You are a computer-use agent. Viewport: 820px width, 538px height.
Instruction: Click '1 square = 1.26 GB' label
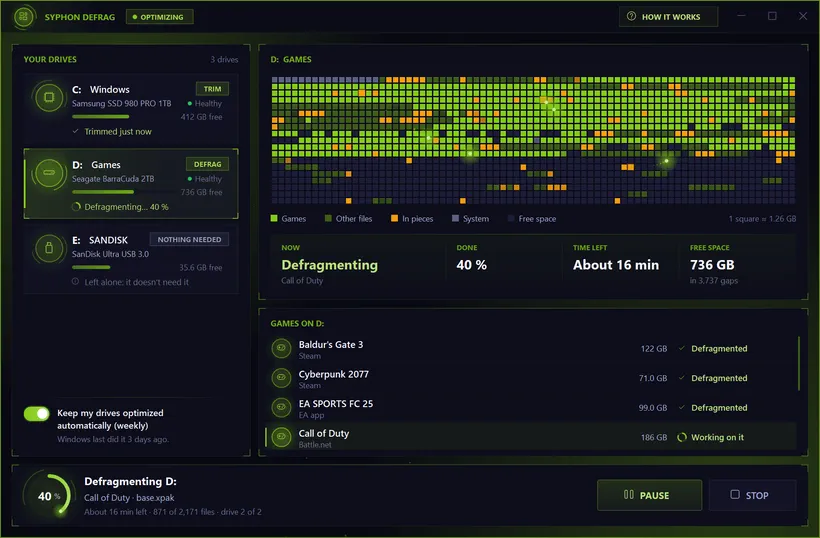coord(762,219)
